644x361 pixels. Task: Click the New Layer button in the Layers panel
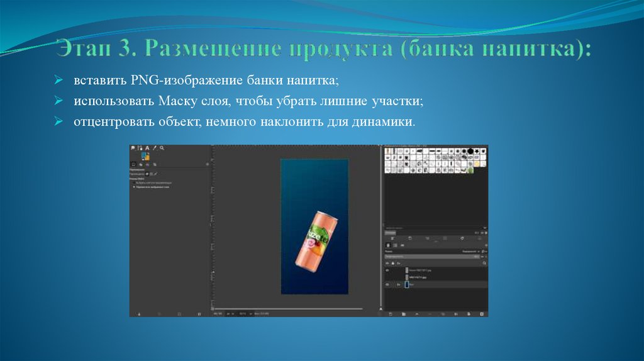tap(390, 314)
